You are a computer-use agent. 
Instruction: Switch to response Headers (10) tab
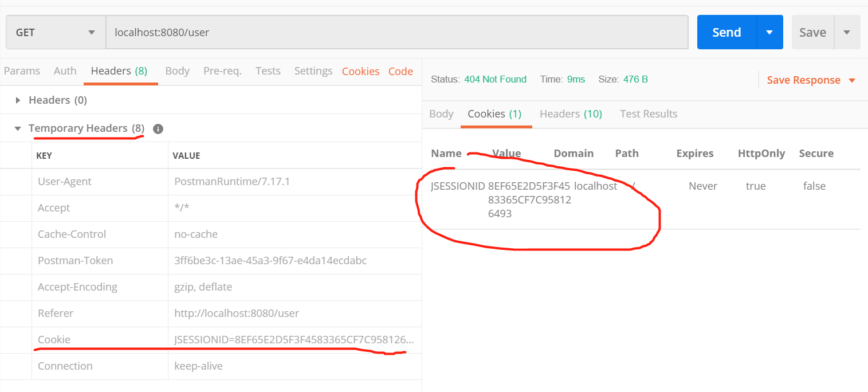pos(571,114)
